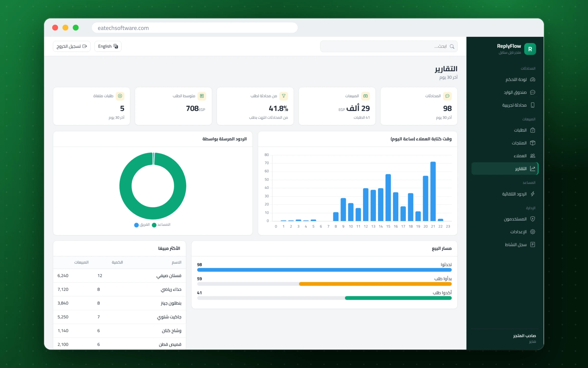Viewport: 588px width, 368px height.
Task: Click the سجل النشاط log icon
Action: point(532,245)
